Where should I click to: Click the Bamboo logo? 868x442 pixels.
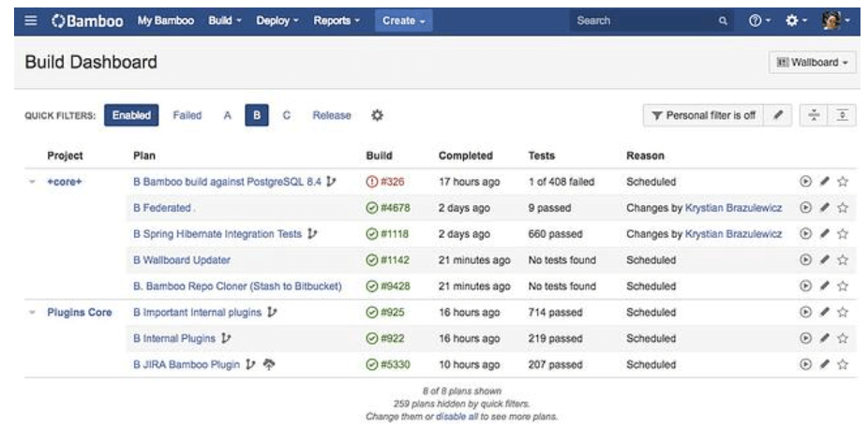[x=87, y=21]
